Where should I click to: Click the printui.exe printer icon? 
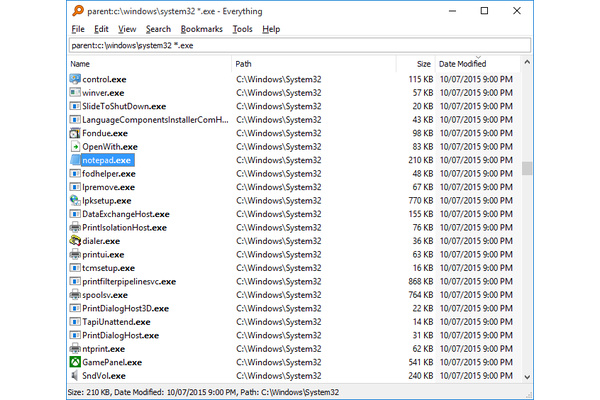pyautogui.click(x=75, y=254)
